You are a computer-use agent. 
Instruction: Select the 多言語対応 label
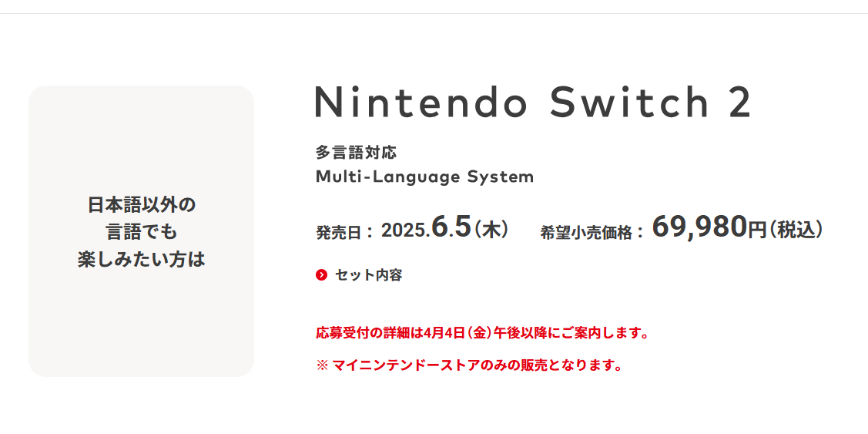(x=356, y=152)
